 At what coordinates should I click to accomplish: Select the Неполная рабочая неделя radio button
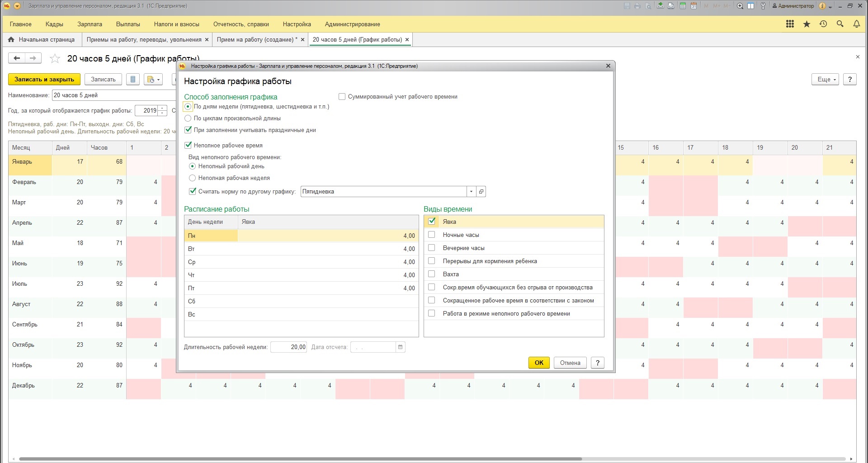point(193,178)
